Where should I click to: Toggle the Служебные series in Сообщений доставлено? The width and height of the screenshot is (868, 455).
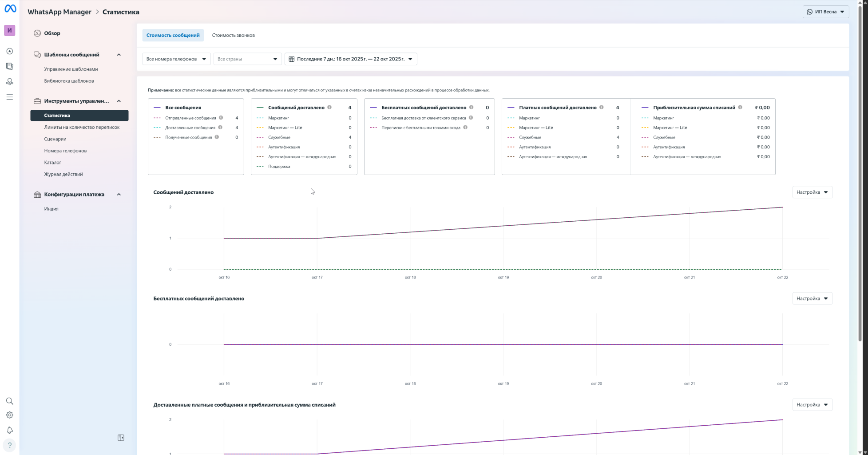coord(279,137)
